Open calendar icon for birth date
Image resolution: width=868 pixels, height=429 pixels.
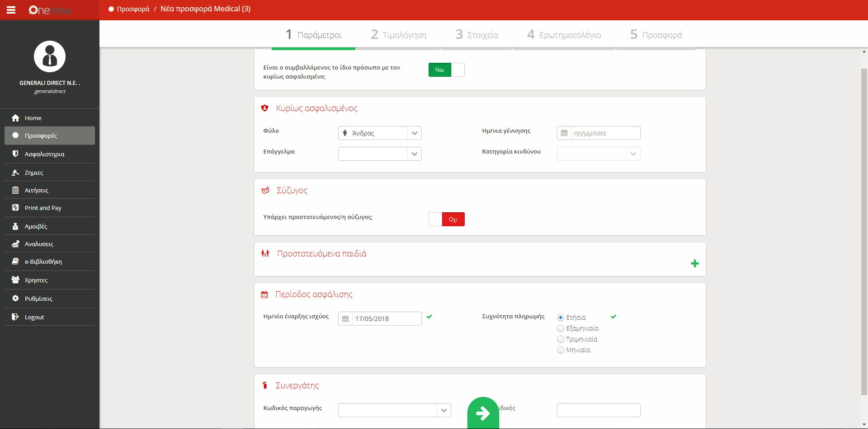click(x=564, y=133)
